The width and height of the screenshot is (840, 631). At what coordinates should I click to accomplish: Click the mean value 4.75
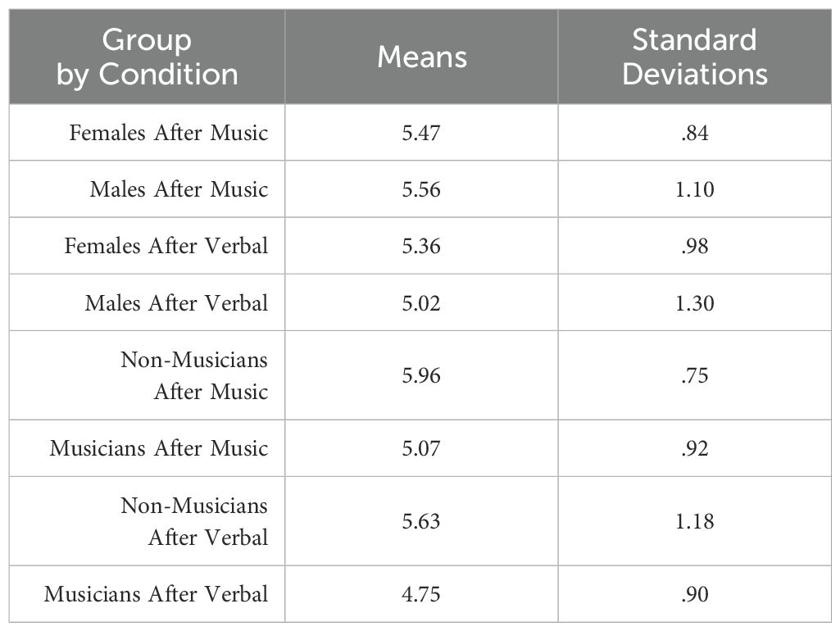(421, 594)
